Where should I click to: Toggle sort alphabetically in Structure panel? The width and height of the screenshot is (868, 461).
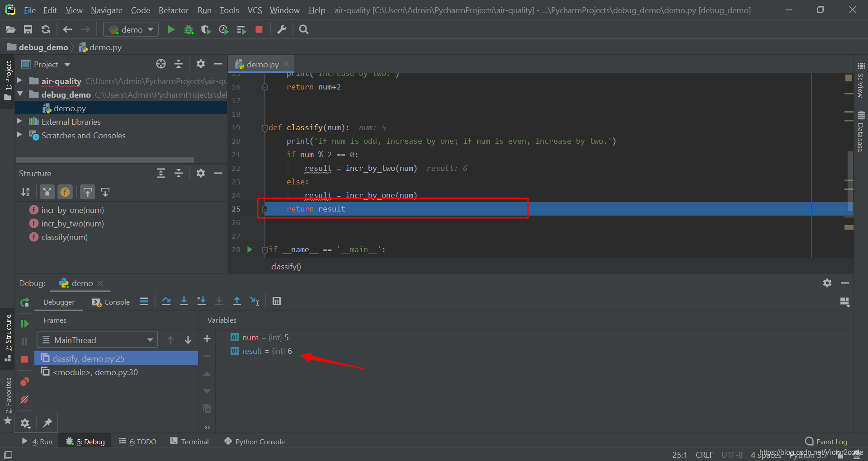(x=25, y=192)
